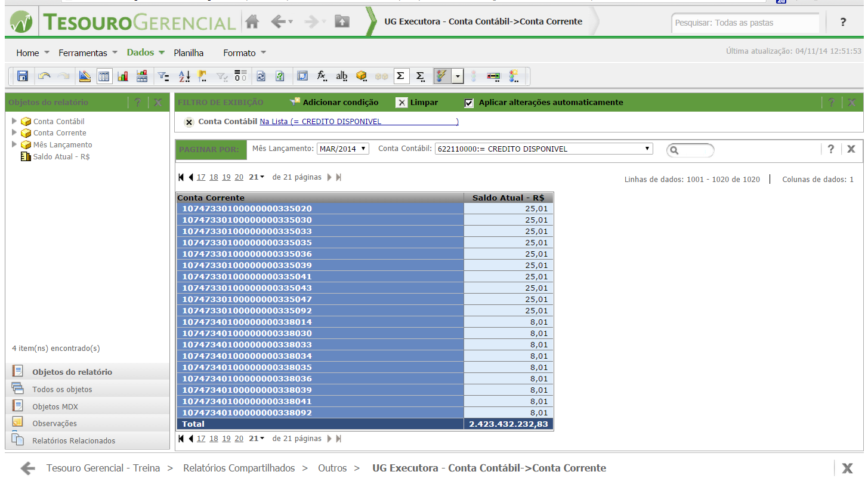This screenshot has height=487, width=868.
Task: Switch to combined Grid and Graph view
Action: (142, 76)
